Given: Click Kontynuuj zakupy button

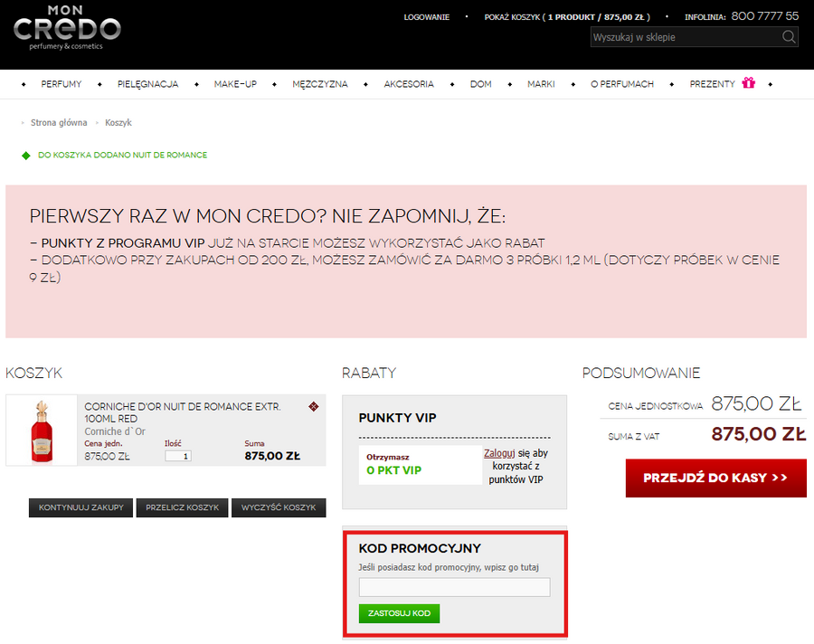Looking at the screenshot, I should (80, 507).
